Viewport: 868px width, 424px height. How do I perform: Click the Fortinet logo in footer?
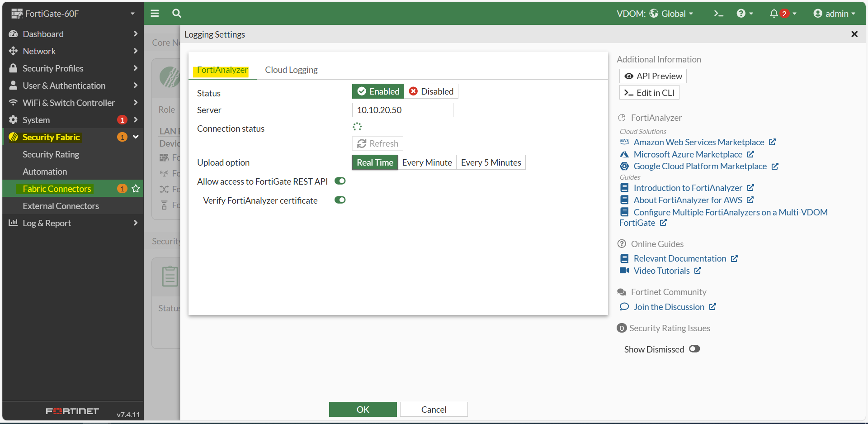pyautogui.click(x=72, y=411)
